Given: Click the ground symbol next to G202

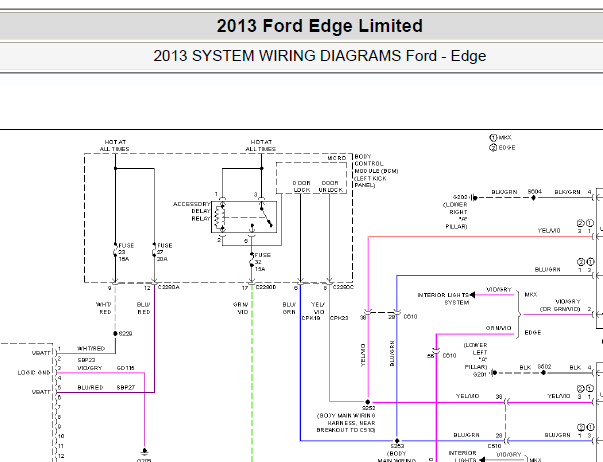Looking at the screenshot, I should pos(474,198).
